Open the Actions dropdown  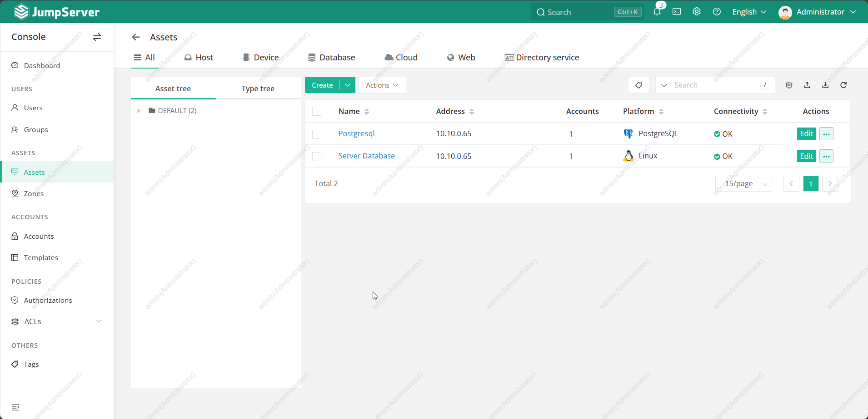coord(382,85)
